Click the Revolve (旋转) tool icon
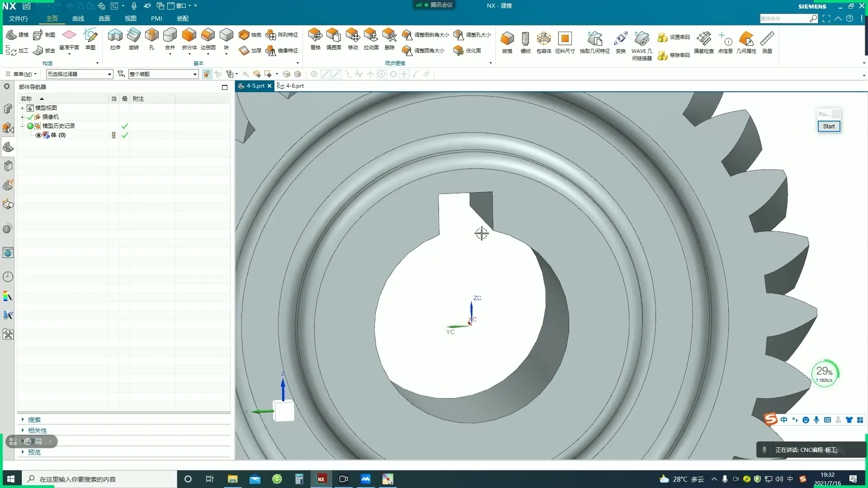 click(133, 36)
